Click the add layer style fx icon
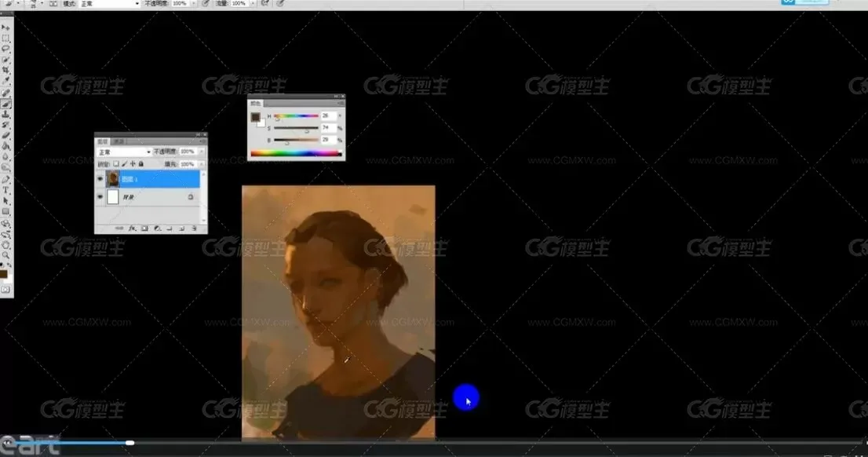Viewport: 868px width, 457px height. (x=132, y=228)
